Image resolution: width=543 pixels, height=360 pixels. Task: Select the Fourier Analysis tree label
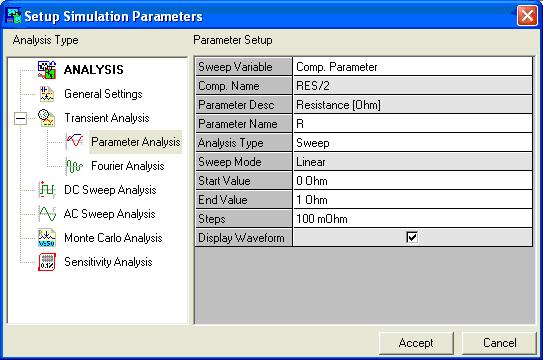coord(127,166)
